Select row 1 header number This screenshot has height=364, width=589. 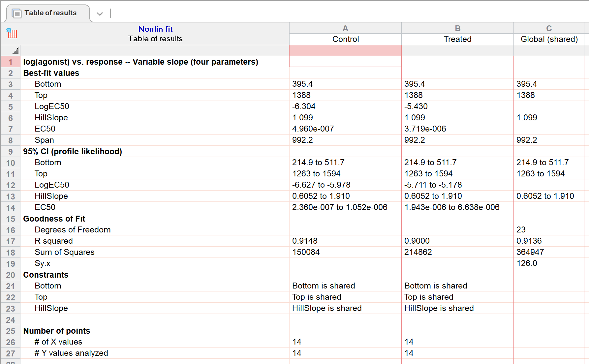point(11,62)
